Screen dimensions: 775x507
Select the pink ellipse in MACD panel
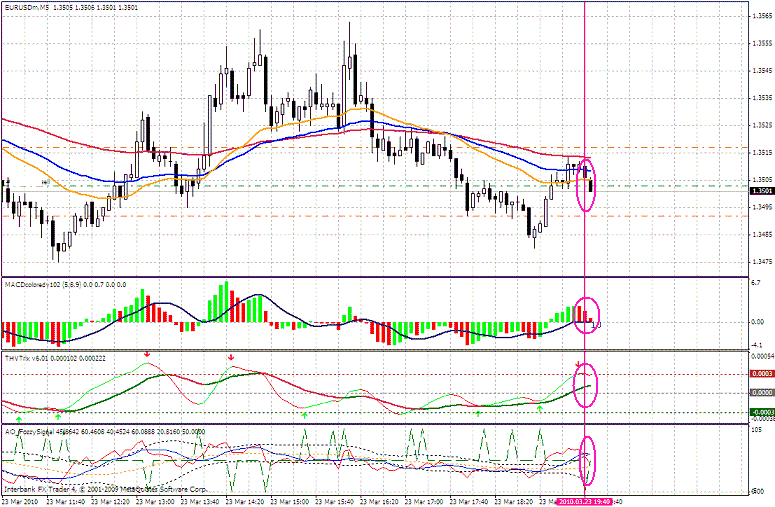(587, 314)
